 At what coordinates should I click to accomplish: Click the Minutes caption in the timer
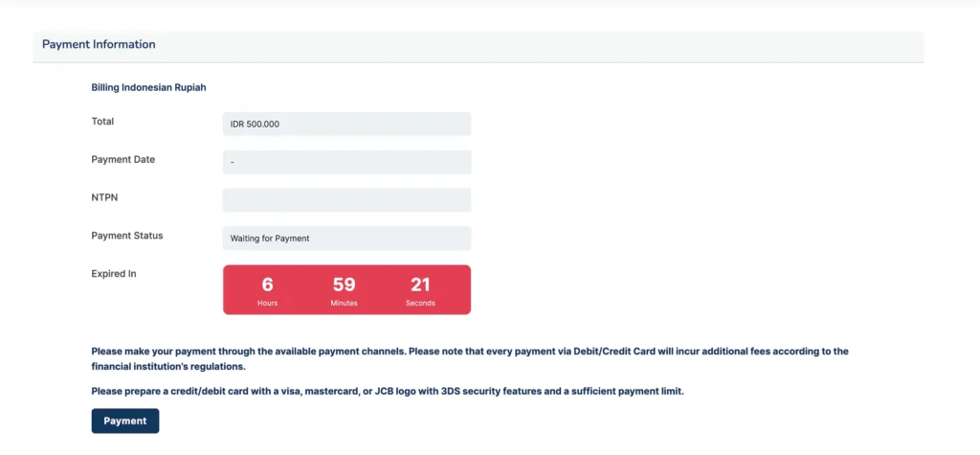[345, 303]
